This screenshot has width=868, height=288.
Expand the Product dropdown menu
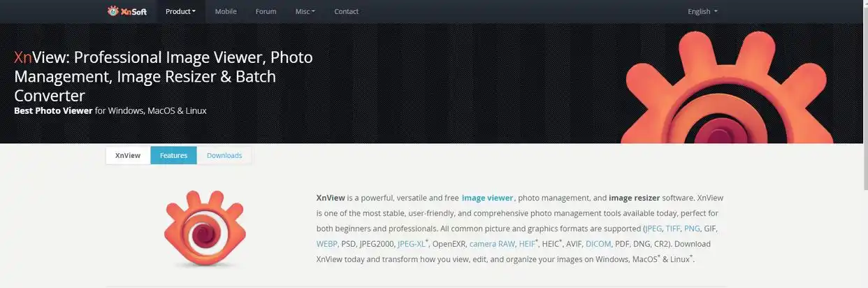180,11
